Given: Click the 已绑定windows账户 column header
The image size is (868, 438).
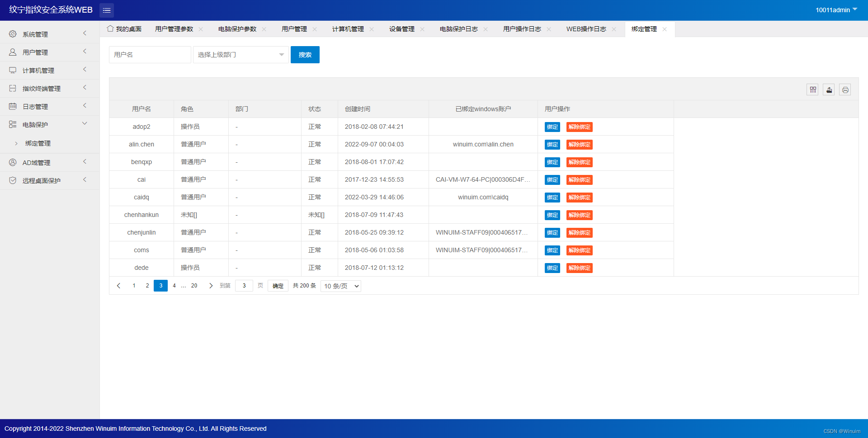Looking at the screenshot, I should click(x=483, y=109).
